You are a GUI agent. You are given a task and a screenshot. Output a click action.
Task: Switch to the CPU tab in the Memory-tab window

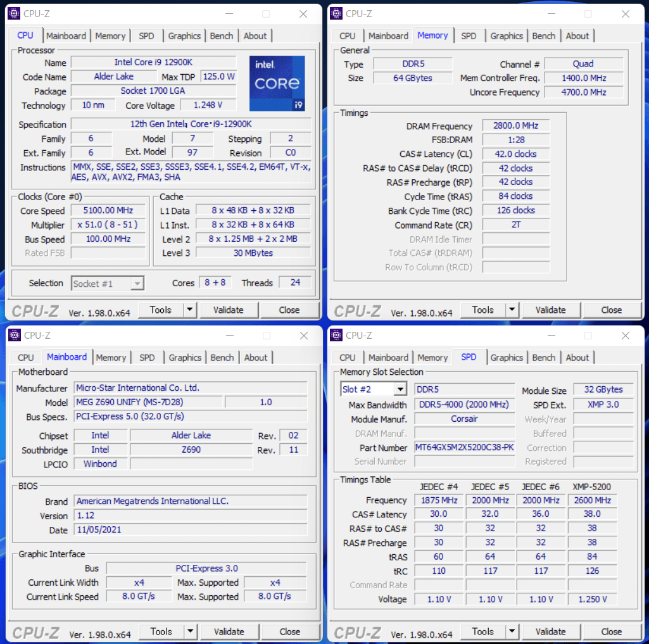[347, 35]
